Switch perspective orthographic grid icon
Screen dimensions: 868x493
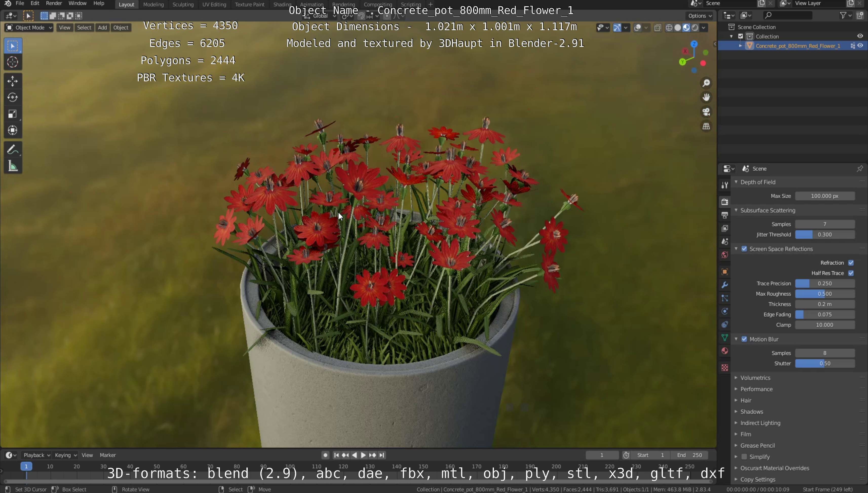tap(706, 126)
